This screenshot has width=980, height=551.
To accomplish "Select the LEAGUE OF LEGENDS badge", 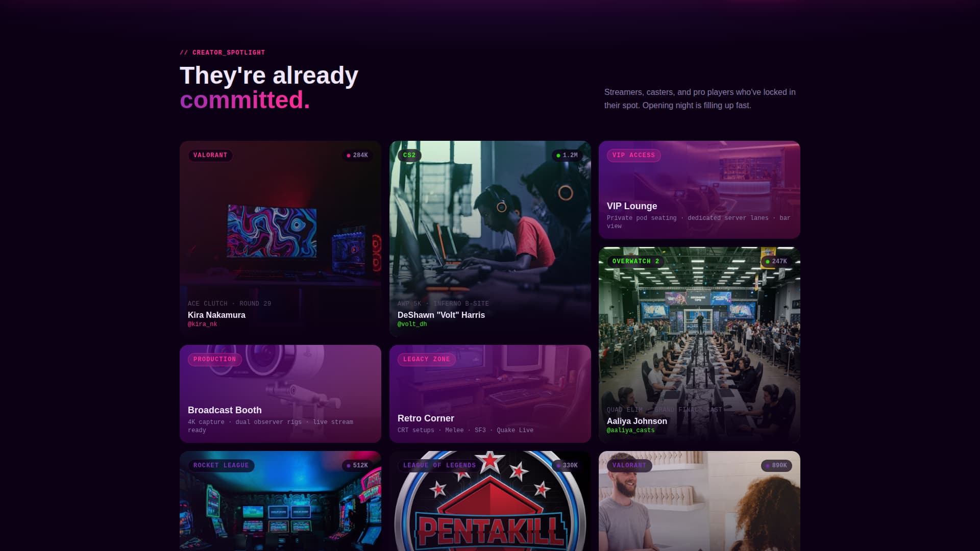I will tap(439, 465).
